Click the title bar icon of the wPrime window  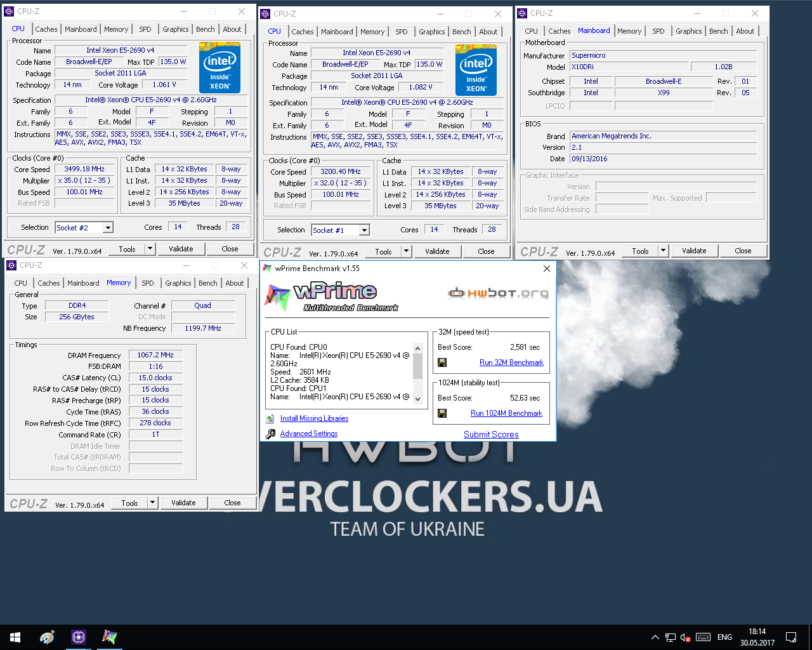(x=268, y=269)
